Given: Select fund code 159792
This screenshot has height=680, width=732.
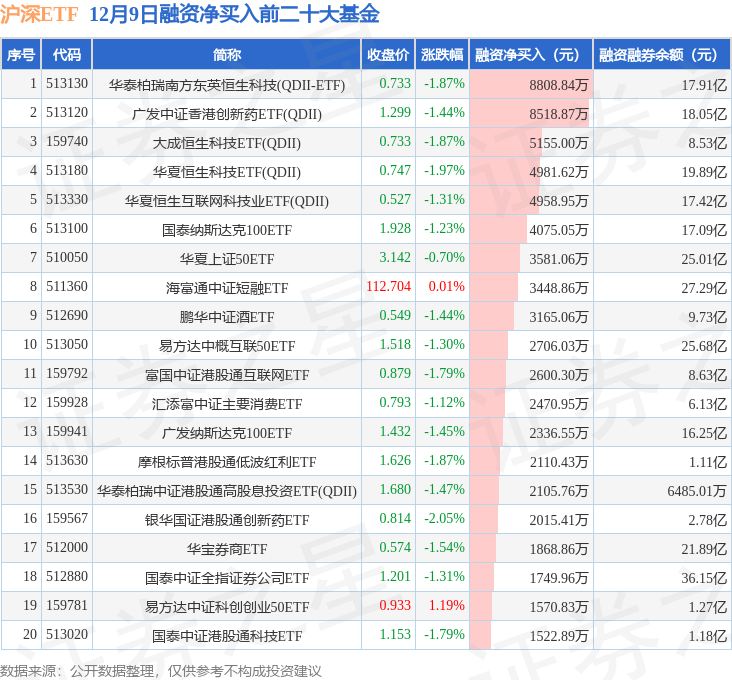Looking at the screenshot, I should [x=67, y=373].
